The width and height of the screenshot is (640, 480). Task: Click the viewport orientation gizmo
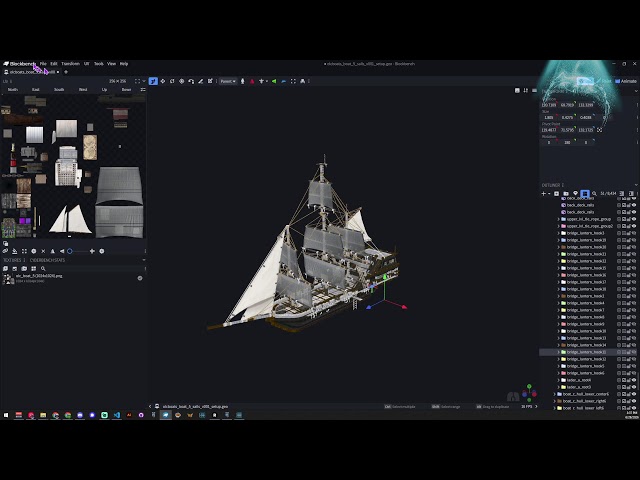pos(529,393)
